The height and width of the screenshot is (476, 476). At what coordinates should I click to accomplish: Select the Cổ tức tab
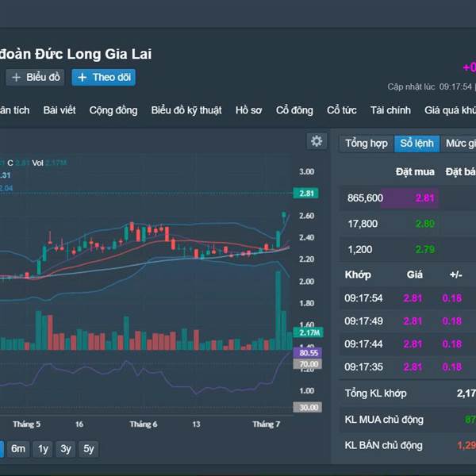(x=341, y=110)
